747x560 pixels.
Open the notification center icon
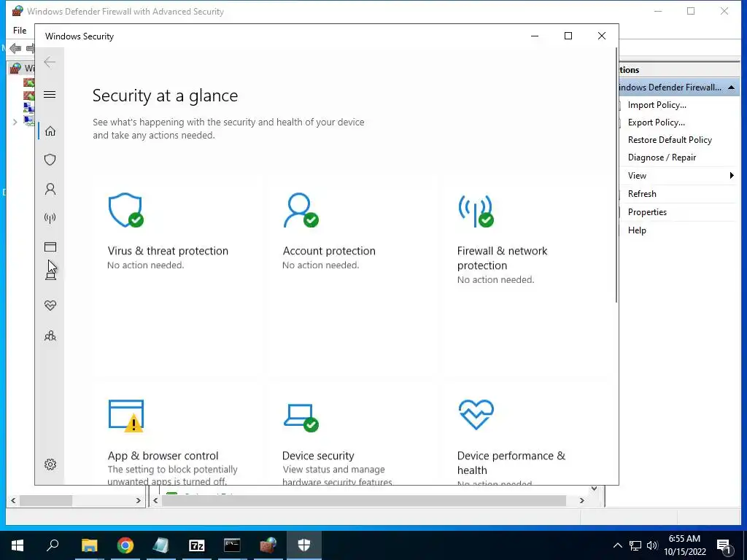(x=724, y=545)
